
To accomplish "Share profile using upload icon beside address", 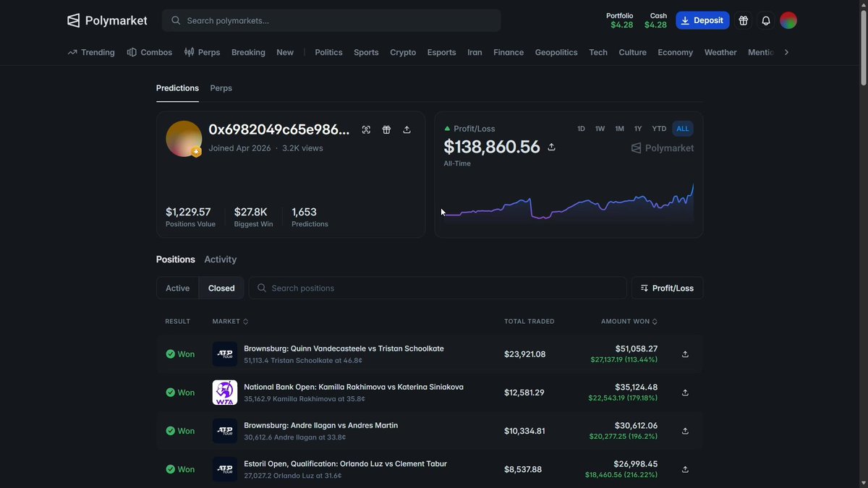I will (407, 129).
